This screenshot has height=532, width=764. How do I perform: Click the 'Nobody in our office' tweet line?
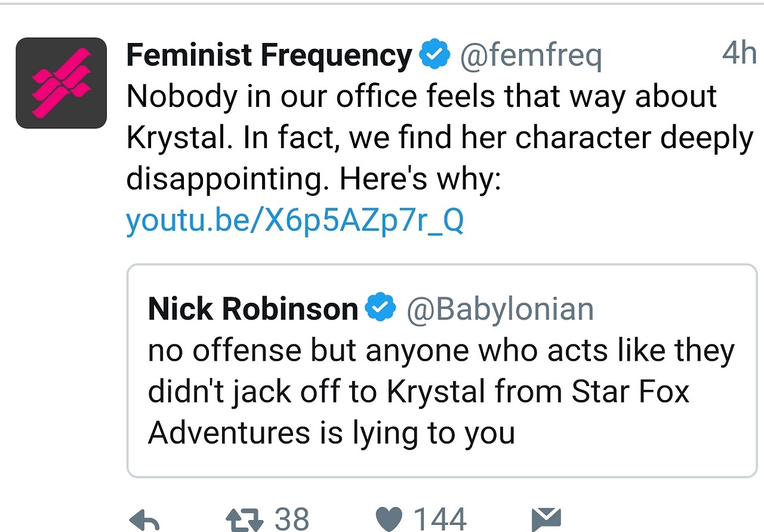point(421,97)
